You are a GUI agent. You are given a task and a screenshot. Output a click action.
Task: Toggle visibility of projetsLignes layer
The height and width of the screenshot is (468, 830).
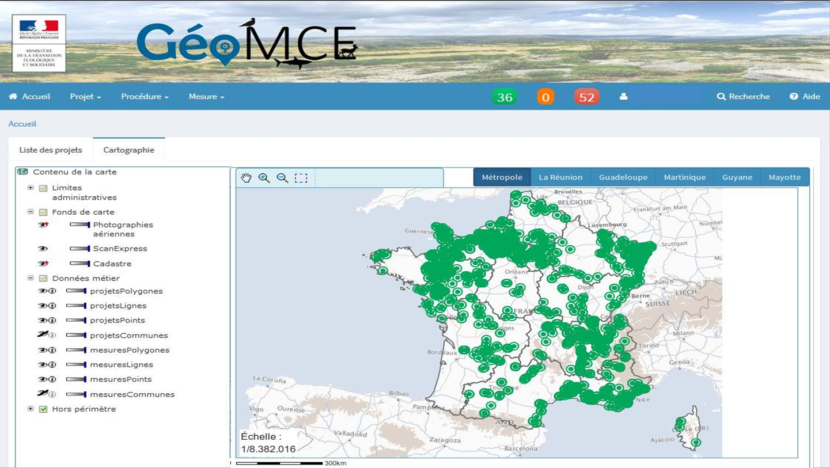pos(43,305)
